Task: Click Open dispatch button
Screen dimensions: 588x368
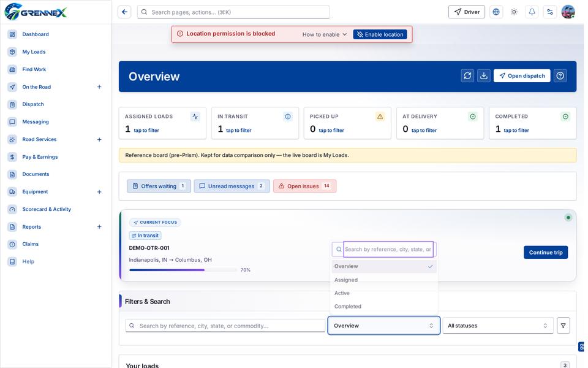Action: (x=522, y=76)
